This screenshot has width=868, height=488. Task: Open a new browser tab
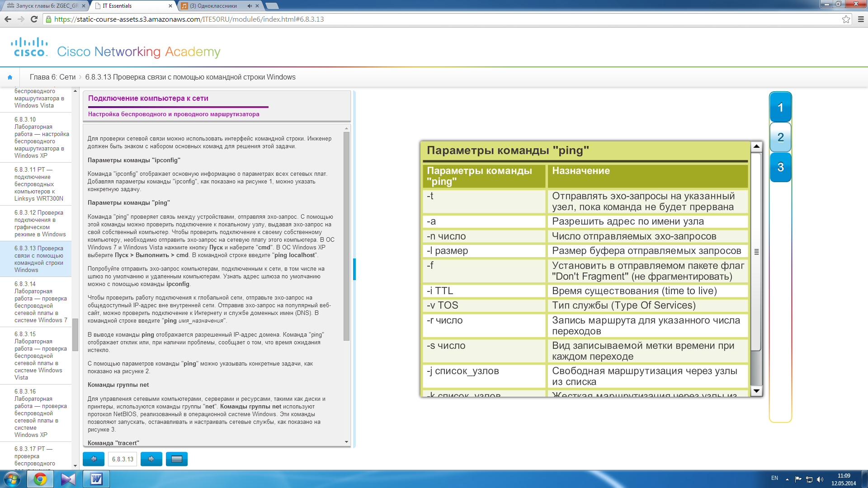272,6
